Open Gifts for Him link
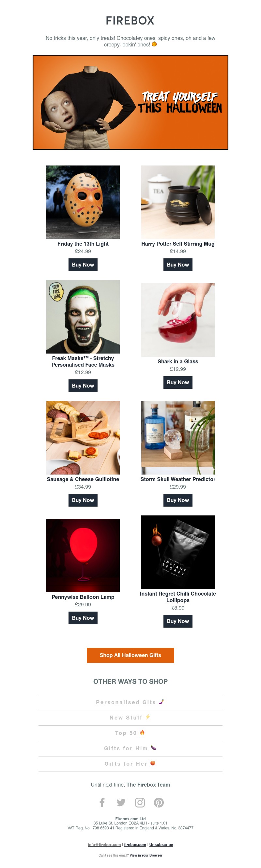Image resolution: width=261 pixels, height=868 pixels. point(130,748)
